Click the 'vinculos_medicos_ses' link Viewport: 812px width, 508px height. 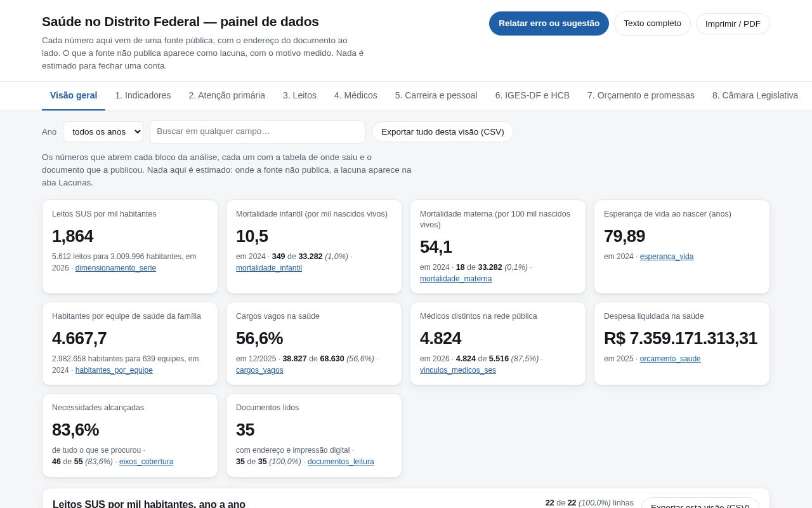pyautogui.click(x=458, y=370)
